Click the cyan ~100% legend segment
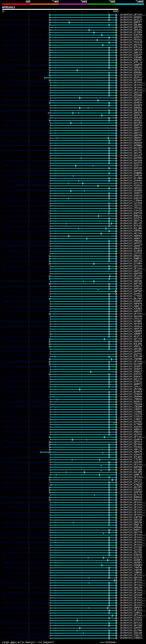The width and height of the screenshot is (146, 644). point(130,4)
